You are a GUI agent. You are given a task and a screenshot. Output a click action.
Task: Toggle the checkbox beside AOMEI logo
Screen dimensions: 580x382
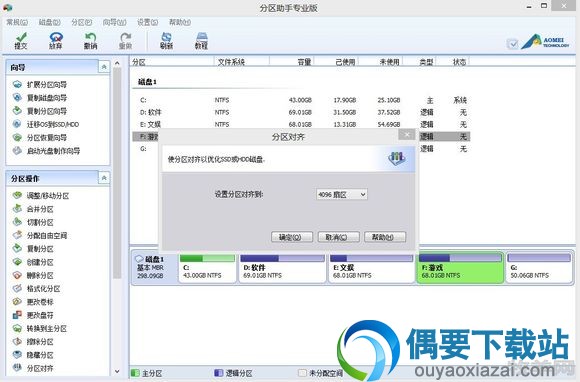[x=512, y=44]
